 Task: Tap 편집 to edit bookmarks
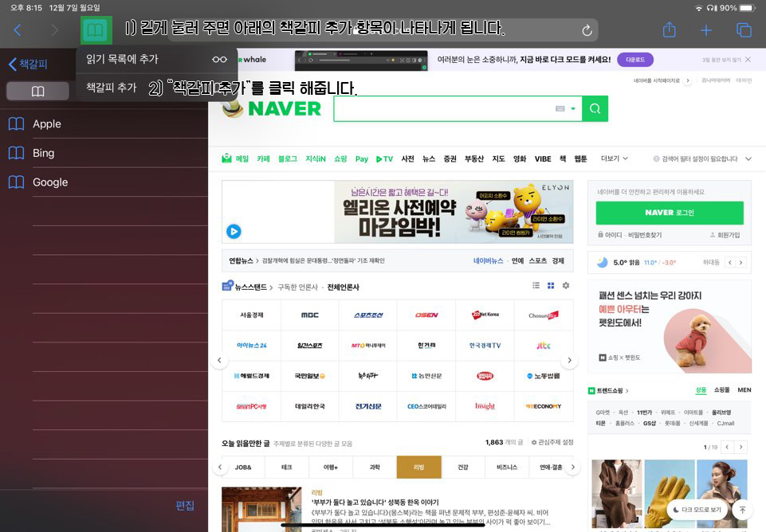pos(185,506)
